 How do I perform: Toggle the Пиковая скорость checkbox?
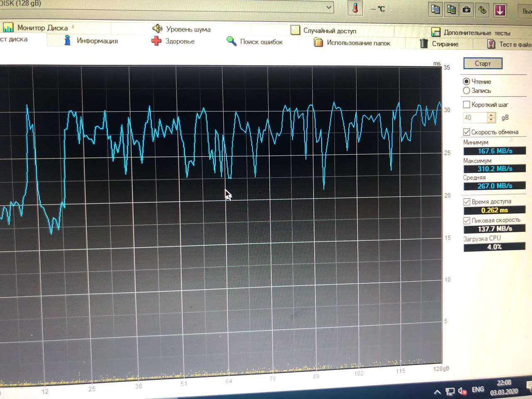492,220
